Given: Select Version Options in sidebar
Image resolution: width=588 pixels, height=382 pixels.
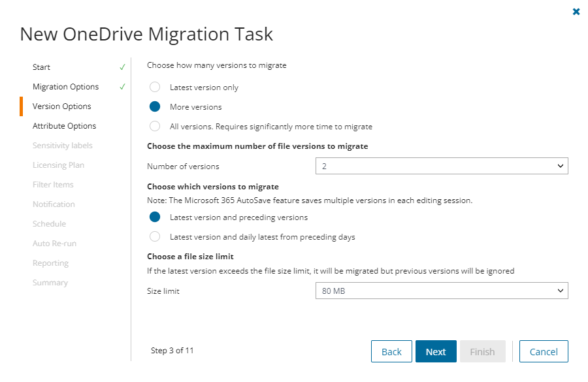Looking at the screenshot, I should [61, 106].
